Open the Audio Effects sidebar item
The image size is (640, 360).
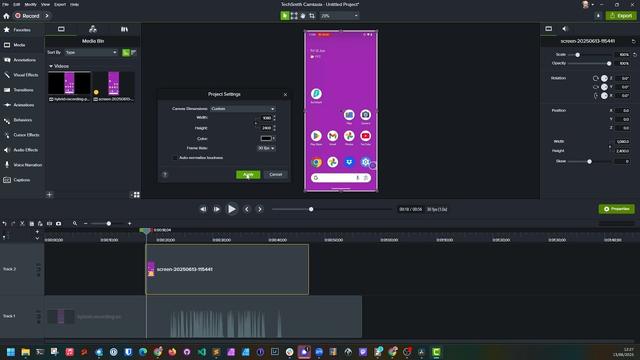22,150
